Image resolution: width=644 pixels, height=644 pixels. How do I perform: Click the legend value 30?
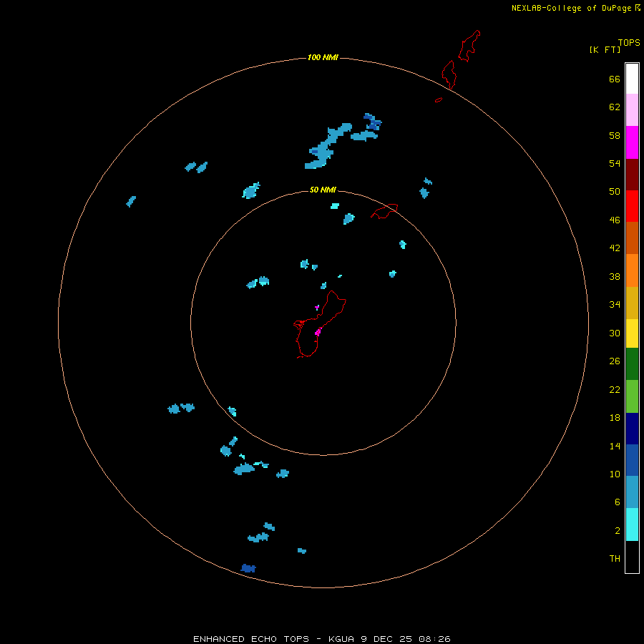click(x=615, y=333)
